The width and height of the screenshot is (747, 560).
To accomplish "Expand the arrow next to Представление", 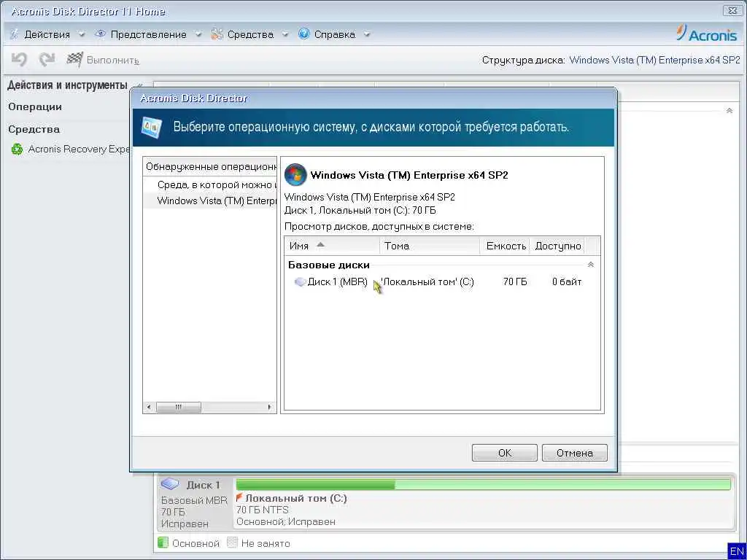I will (198, 34).
